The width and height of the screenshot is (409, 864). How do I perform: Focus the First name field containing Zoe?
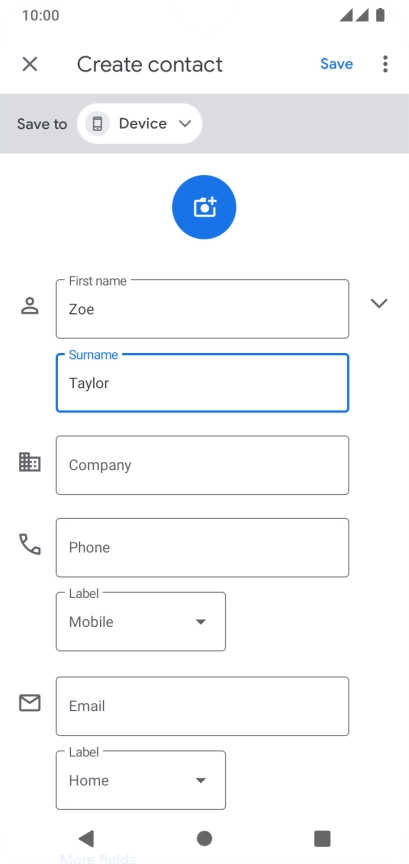(202, 309)
